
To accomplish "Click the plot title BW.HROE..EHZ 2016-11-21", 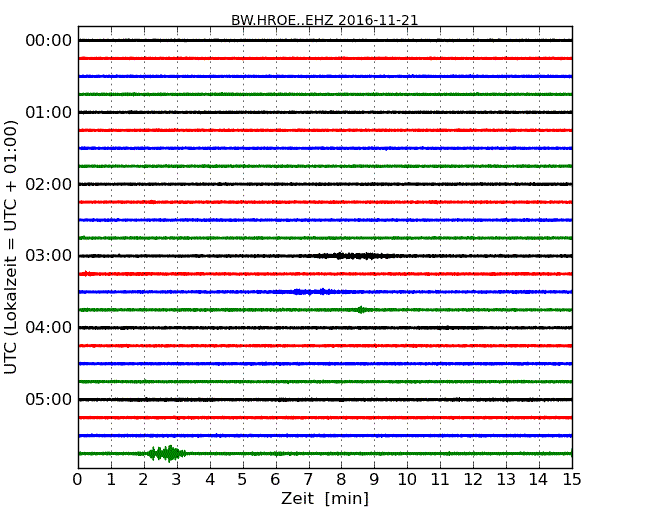I will click(325, 20).
